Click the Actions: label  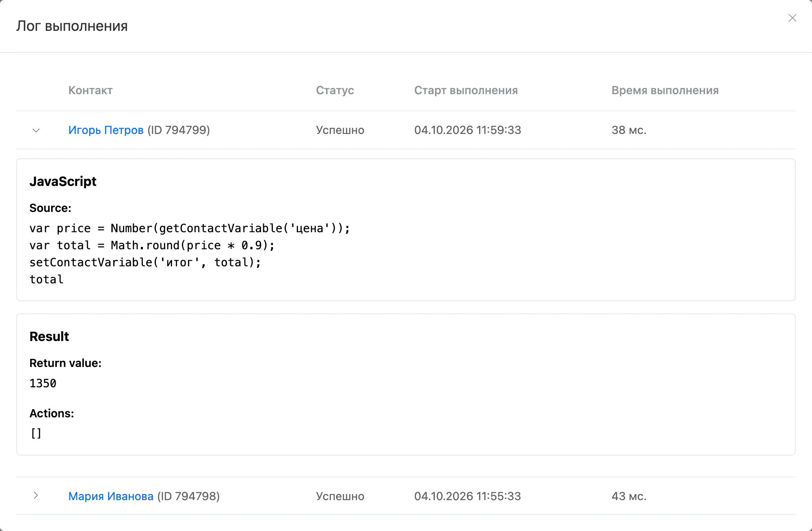click(52, 413)
